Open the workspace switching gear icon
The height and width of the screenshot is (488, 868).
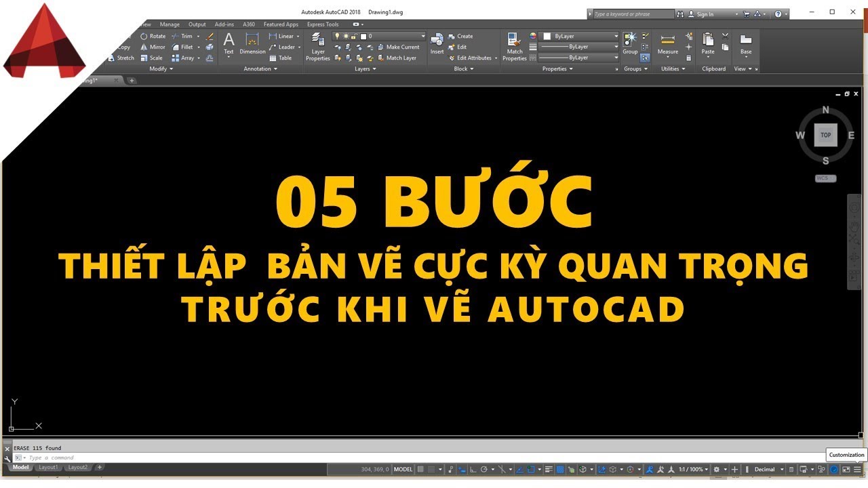pos(716,469)
